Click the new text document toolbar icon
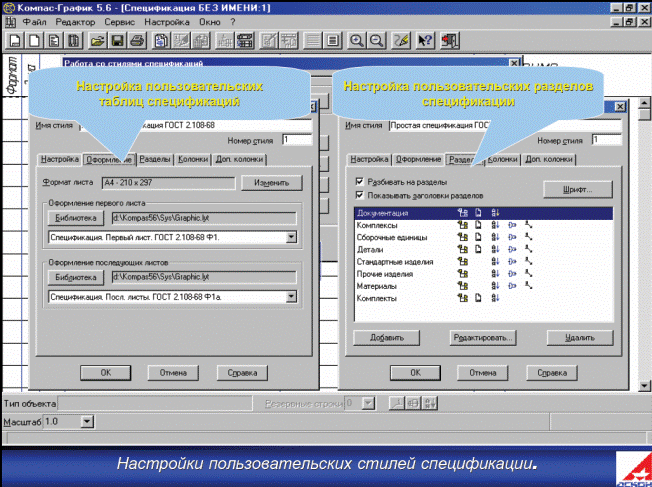 54,41
